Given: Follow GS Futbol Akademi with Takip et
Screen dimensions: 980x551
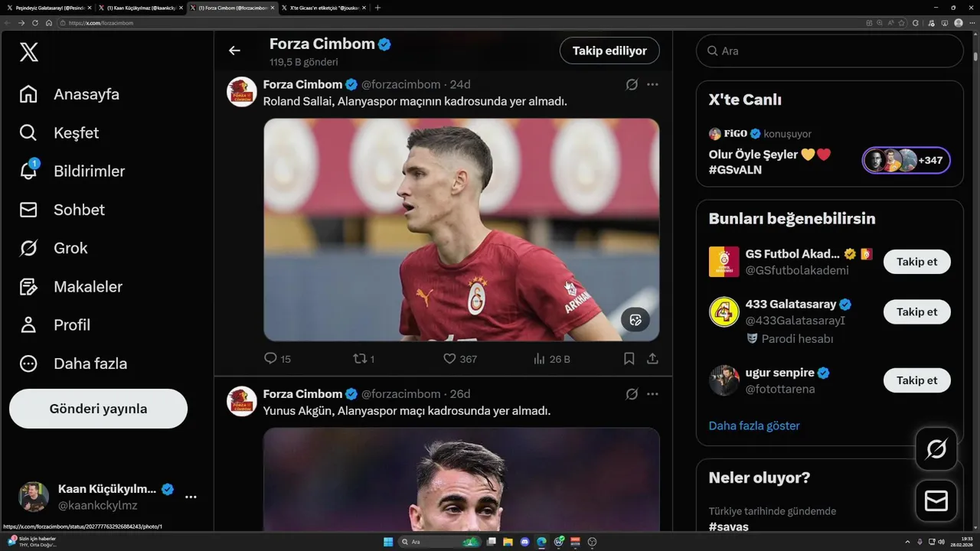Looking at the screenshot, I should 916,262.
